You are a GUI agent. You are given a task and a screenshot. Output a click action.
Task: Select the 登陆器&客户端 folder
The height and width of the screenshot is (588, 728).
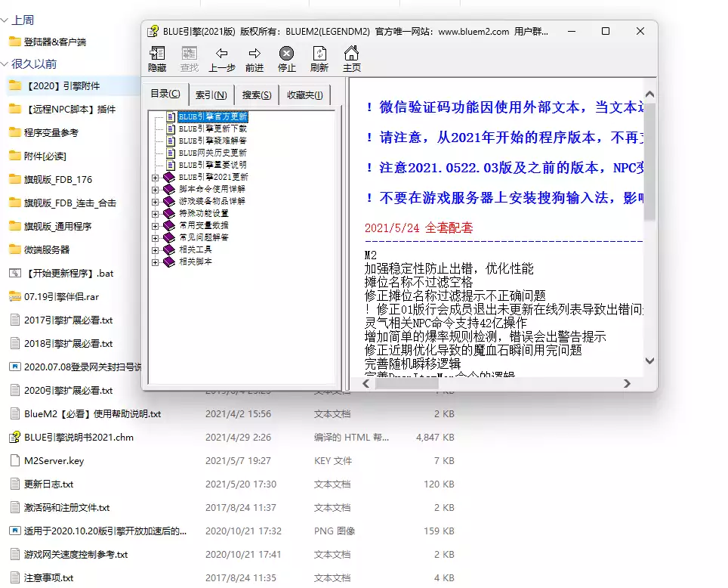pyautogui.click(x=55, y=42)
